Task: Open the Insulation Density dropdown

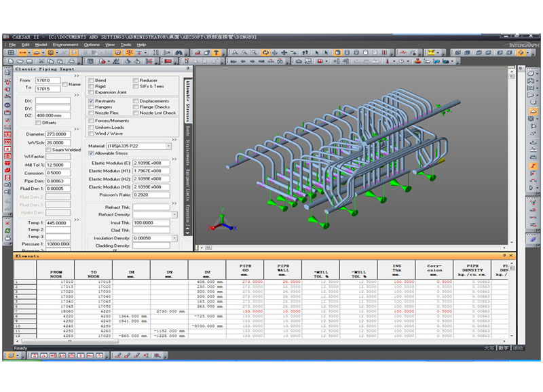Action: [x=174, y=238]
